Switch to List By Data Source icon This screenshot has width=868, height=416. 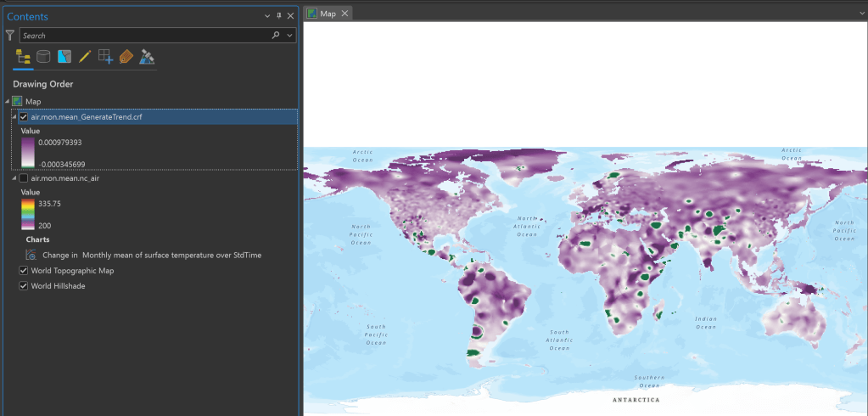[43, 57]
